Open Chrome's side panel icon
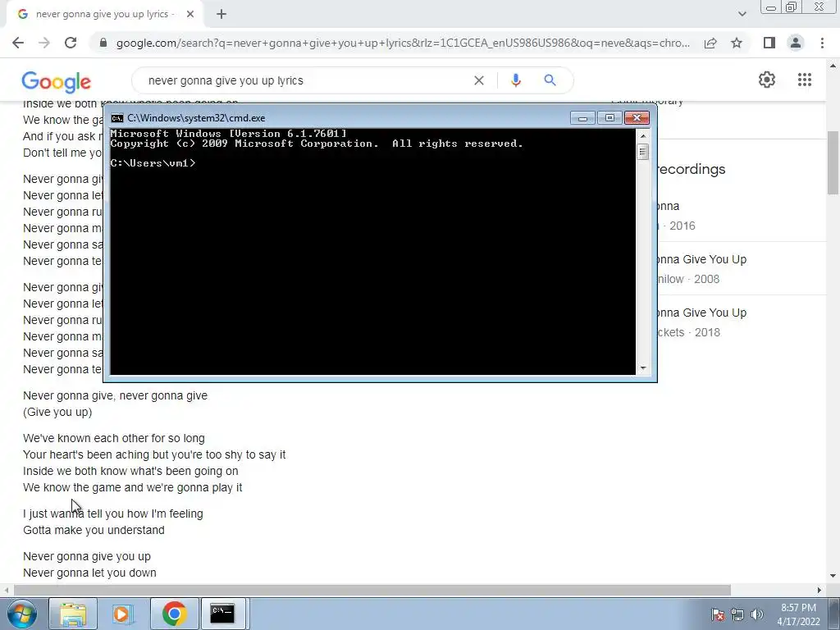The image size is (840, 630). click(x=769, y=43)
